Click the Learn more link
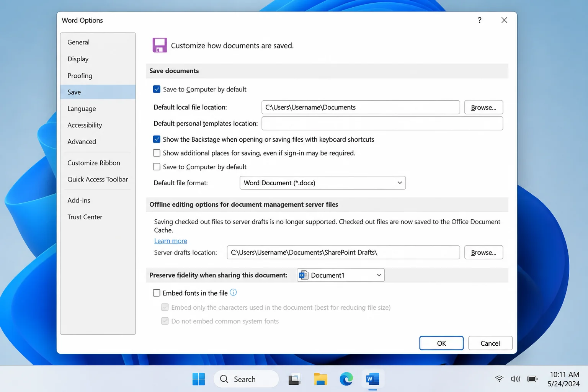The height and width of the screenshot is (392, 588). [x=171, y=241]
